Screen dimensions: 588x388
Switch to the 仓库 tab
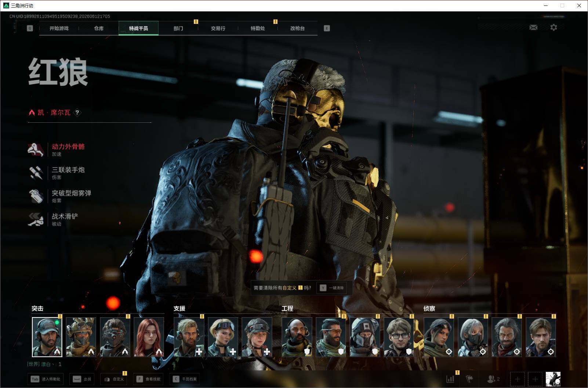pyautogui.click(x=99, y=28)
